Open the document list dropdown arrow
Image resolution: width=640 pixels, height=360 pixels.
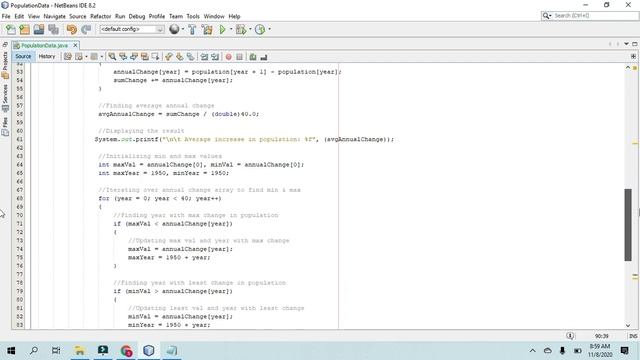[x=626, y=44]
